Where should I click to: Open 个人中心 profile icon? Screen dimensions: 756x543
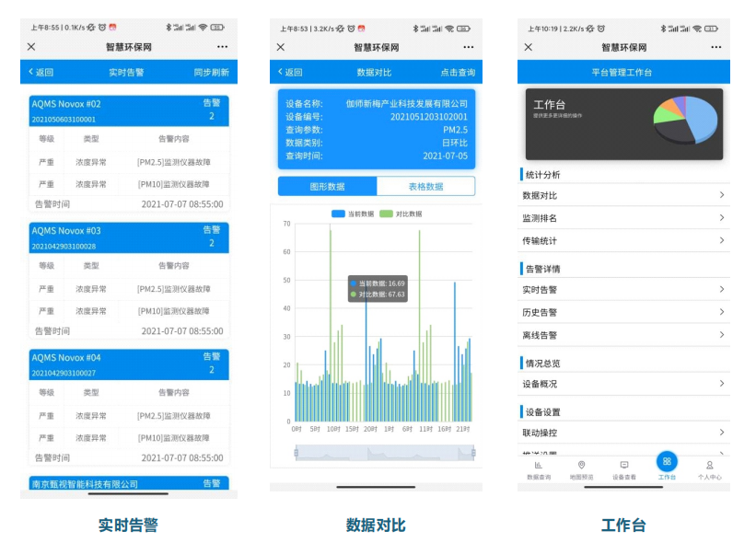point(709,469)
